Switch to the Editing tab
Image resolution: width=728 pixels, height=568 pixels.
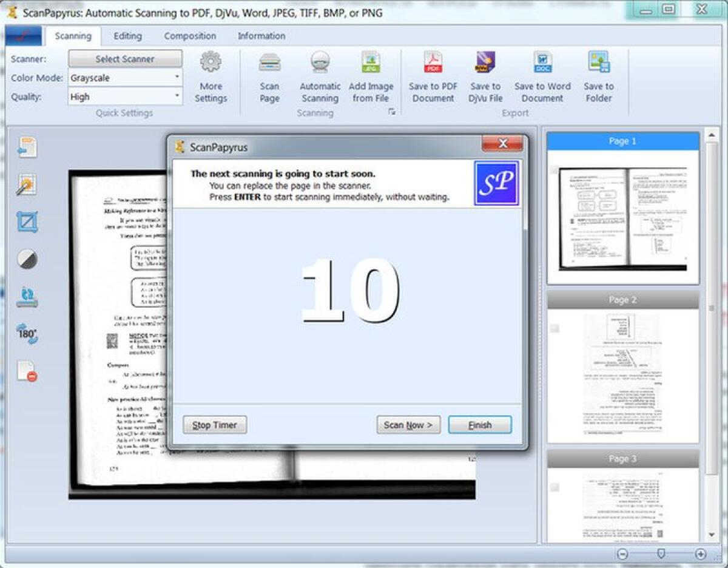[127, 36]
